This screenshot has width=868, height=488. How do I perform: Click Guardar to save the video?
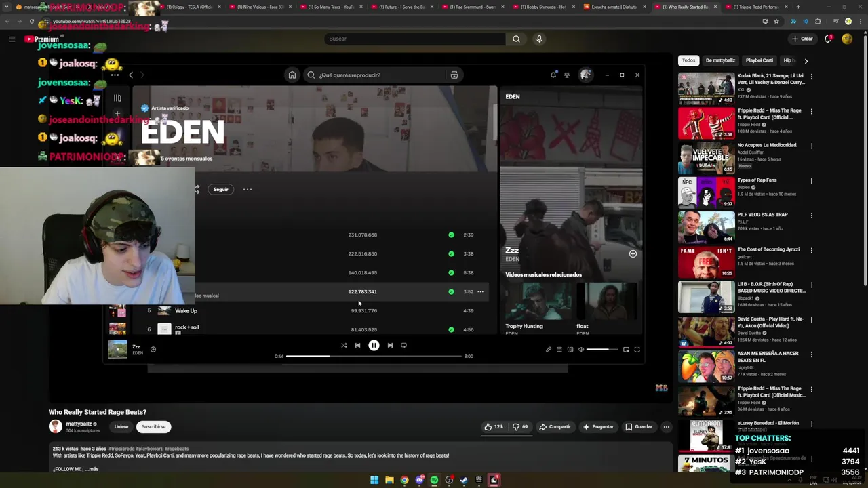[x=639, y=427]
